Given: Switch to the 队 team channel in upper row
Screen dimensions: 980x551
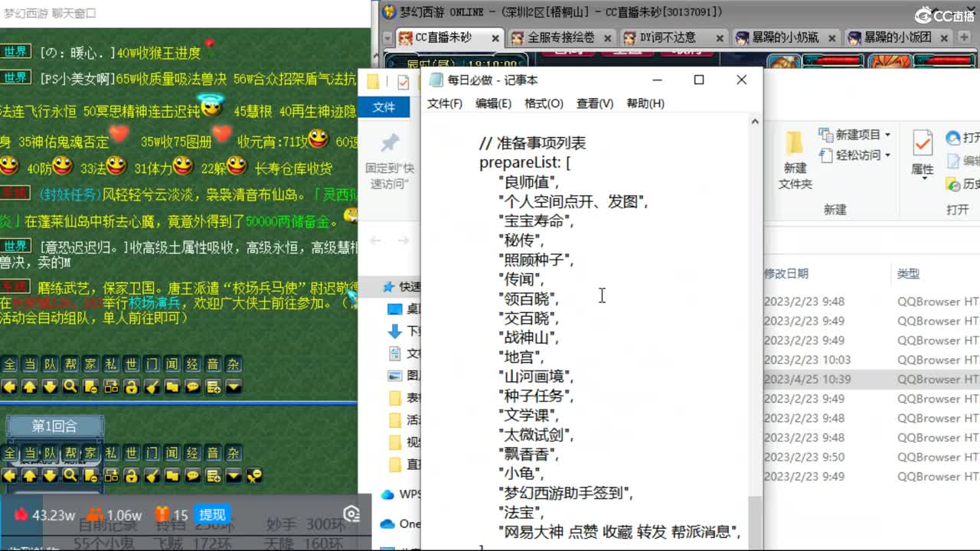Looking at the screenshot, I should 50,365.
